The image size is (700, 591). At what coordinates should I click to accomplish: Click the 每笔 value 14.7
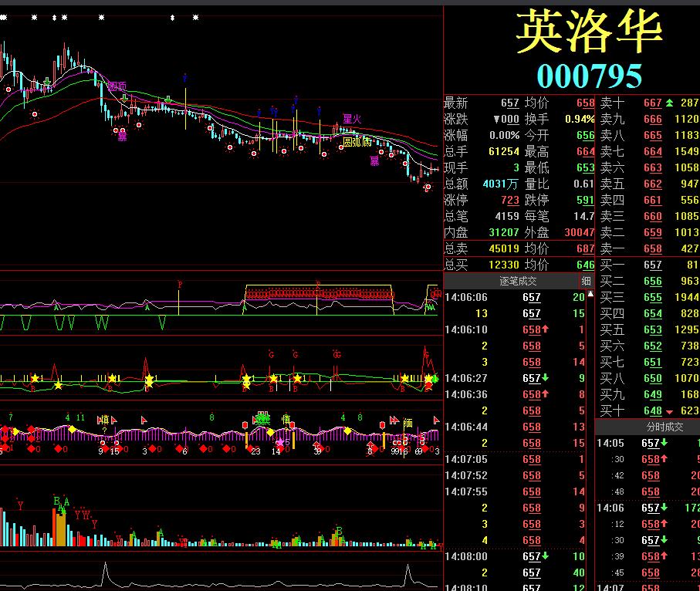[583, 216]
